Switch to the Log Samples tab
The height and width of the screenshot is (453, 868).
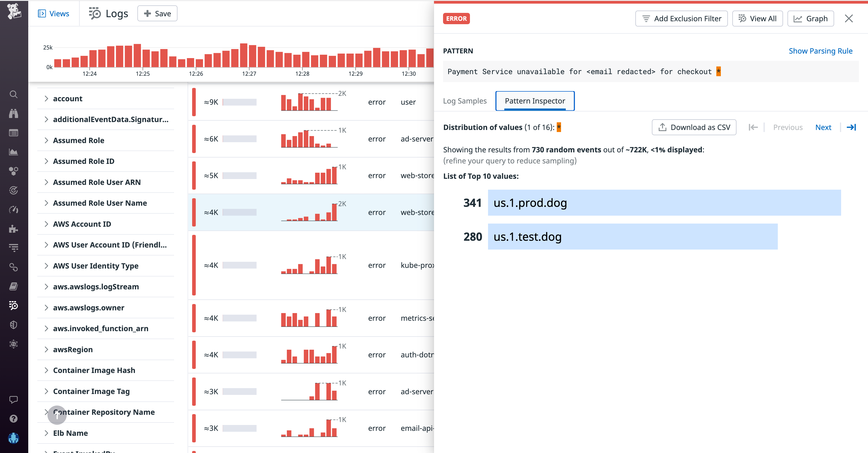pyautogui.click(x=465, y=101)
